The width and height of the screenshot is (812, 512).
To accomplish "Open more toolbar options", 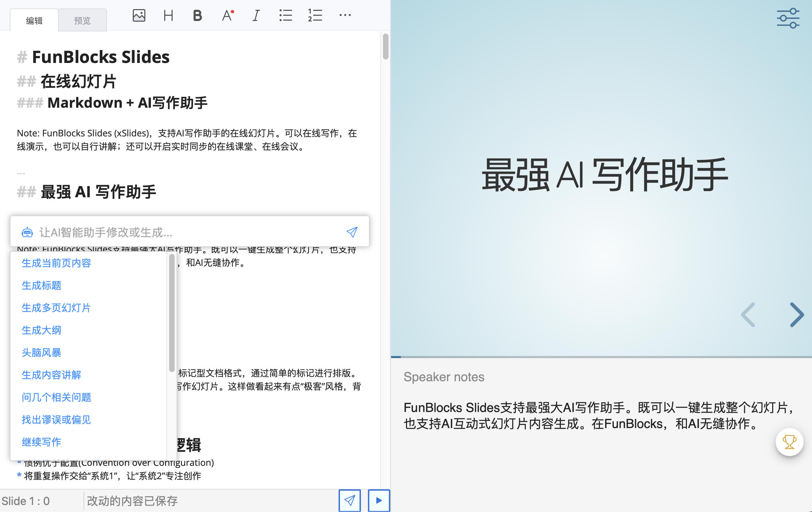I will (345, 15).
